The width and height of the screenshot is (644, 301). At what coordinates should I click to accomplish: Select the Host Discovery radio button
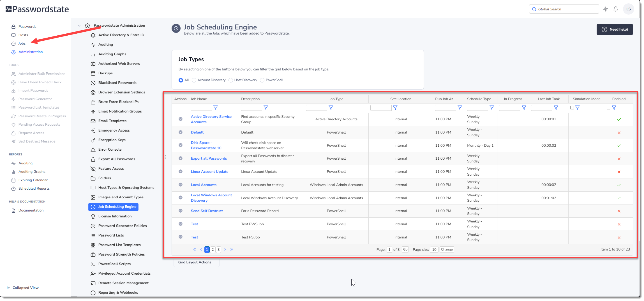pyautogui.click(x=231, y=80)
